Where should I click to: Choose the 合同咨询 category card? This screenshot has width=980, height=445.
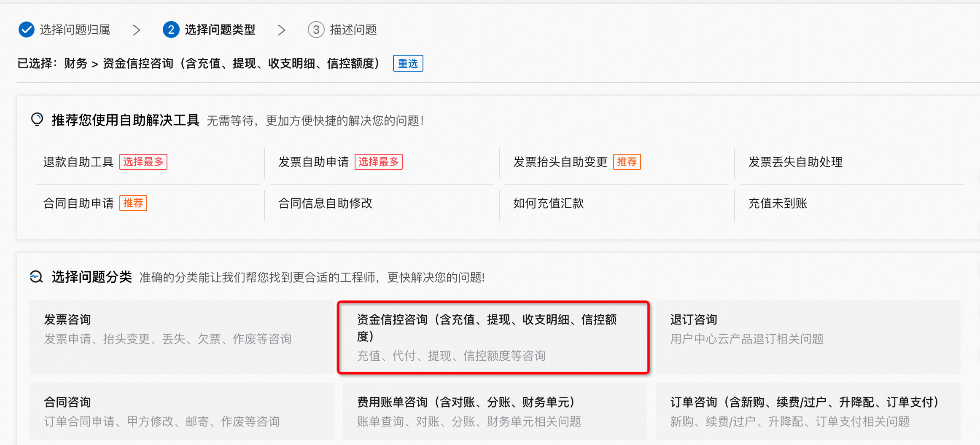(x=181, y=411)
